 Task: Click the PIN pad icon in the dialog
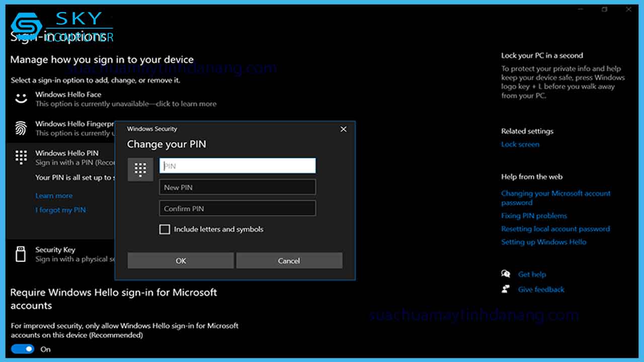pyautogui.click(x=140, y=169)
